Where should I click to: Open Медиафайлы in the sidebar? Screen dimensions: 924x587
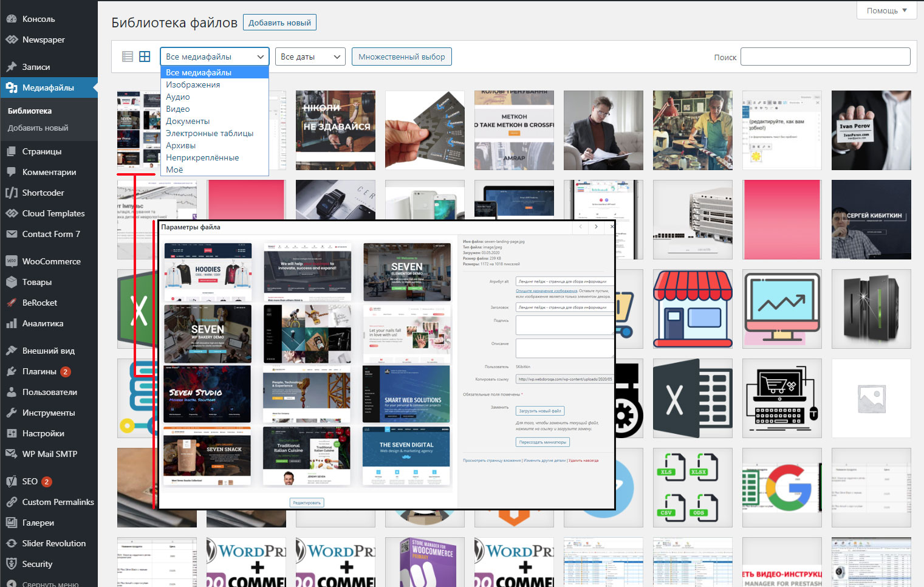pyautogui.click(x=49, y=88)
